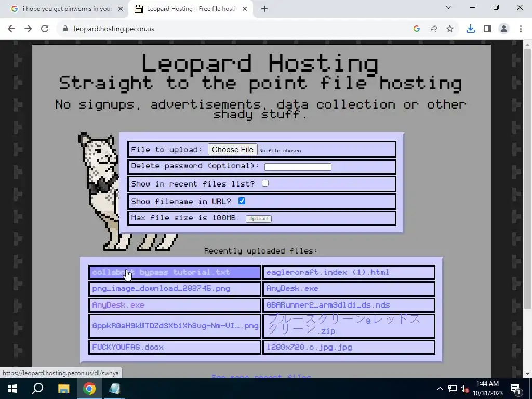Close the 'i hope you get pinworms' tab
Screen dimensions: 532x399
click(121, 9)
